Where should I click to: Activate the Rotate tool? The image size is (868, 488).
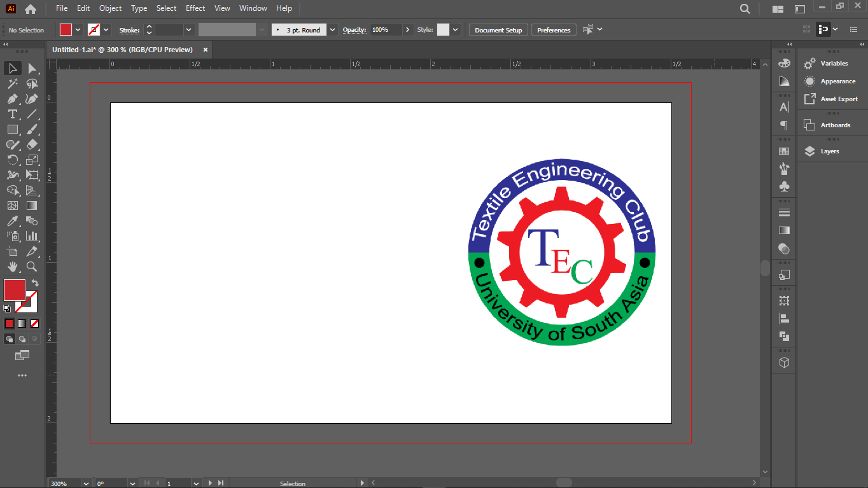(12, 160)
